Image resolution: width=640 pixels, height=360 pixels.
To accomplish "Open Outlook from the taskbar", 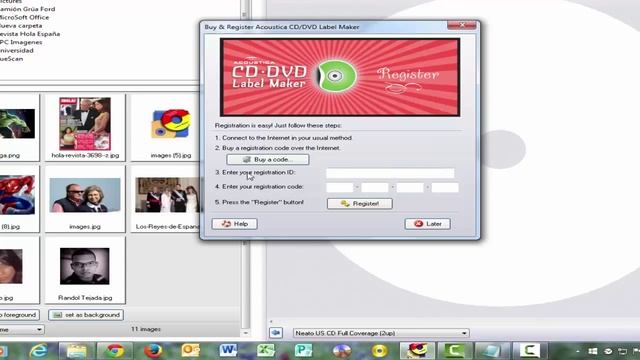I will coord(191,351).
